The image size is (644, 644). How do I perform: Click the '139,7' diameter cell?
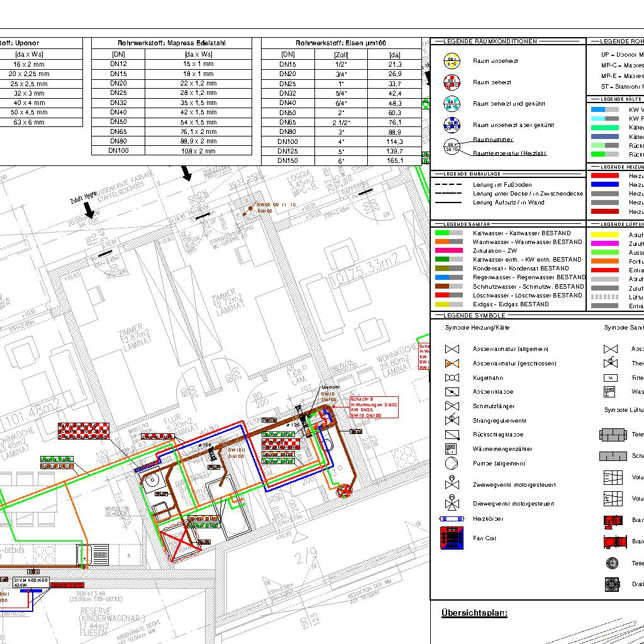click(x=395, y=151)
